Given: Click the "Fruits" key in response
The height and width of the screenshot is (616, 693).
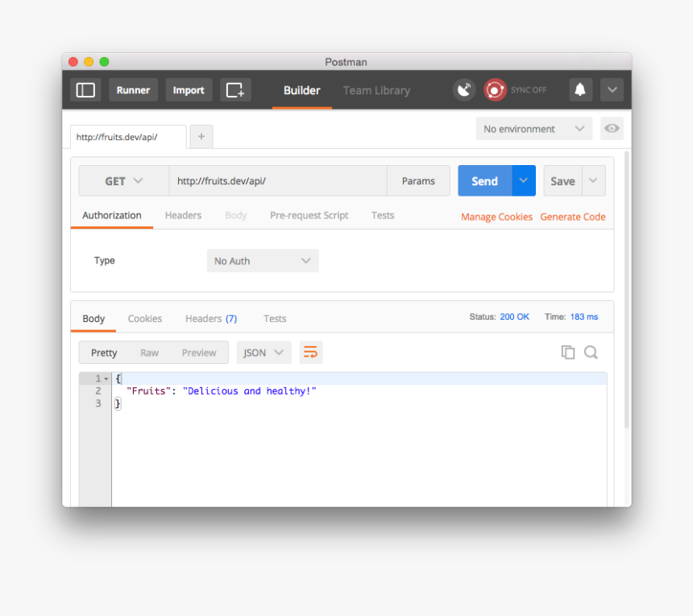Looking at the screenshot, I should pyautogui.click(x=149, y=391).
